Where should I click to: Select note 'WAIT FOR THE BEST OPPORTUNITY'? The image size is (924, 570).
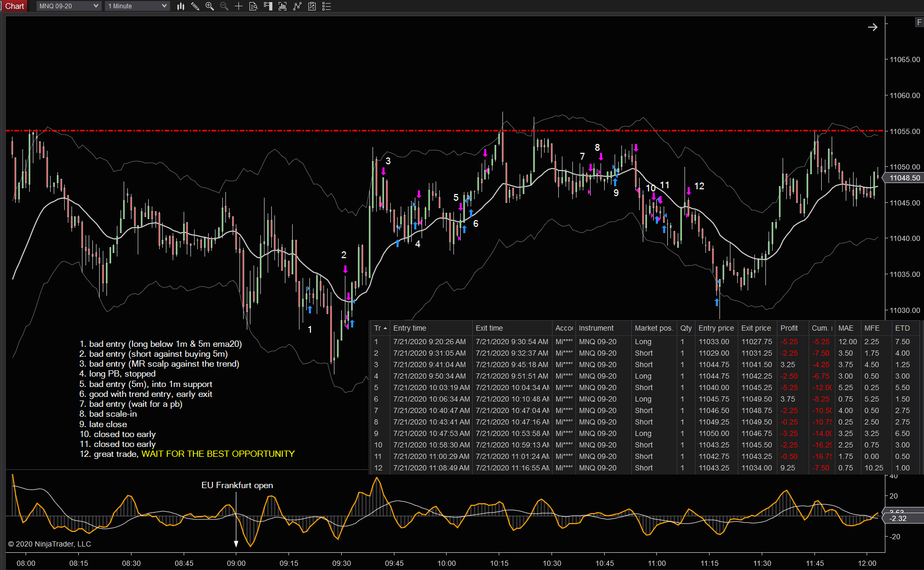click(x=218, y=454)
